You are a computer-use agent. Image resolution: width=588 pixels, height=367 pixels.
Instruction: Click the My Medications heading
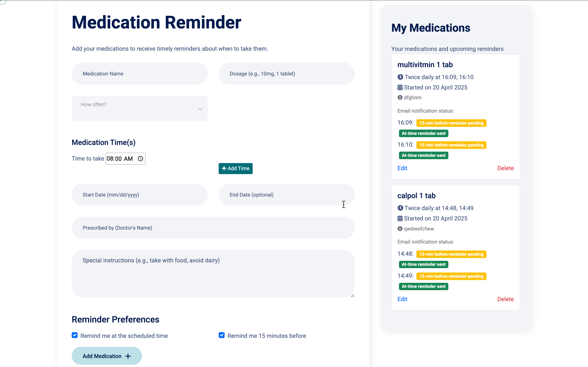pyautogui.click(x=431, y=28)
